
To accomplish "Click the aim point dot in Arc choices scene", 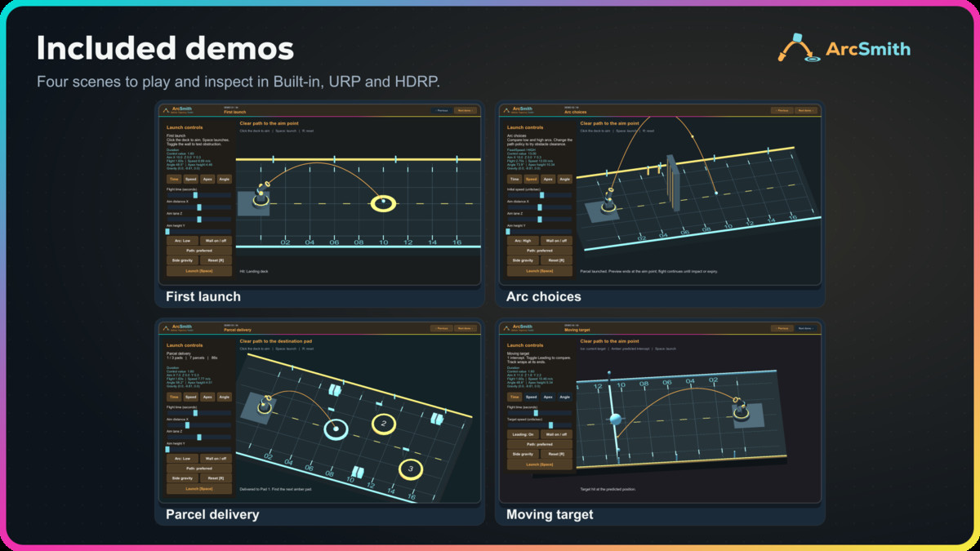I will click(716, 193).
